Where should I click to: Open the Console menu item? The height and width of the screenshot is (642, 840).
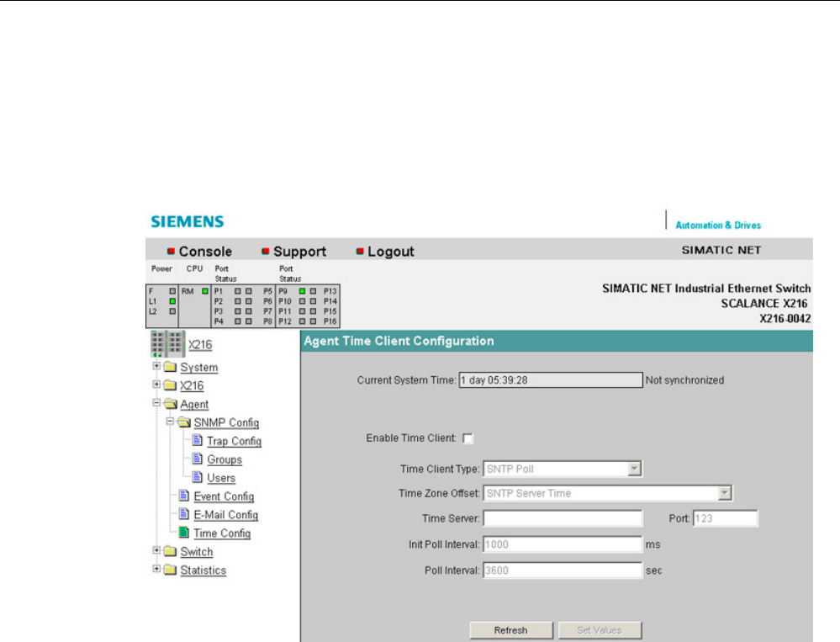coord(205,252)
